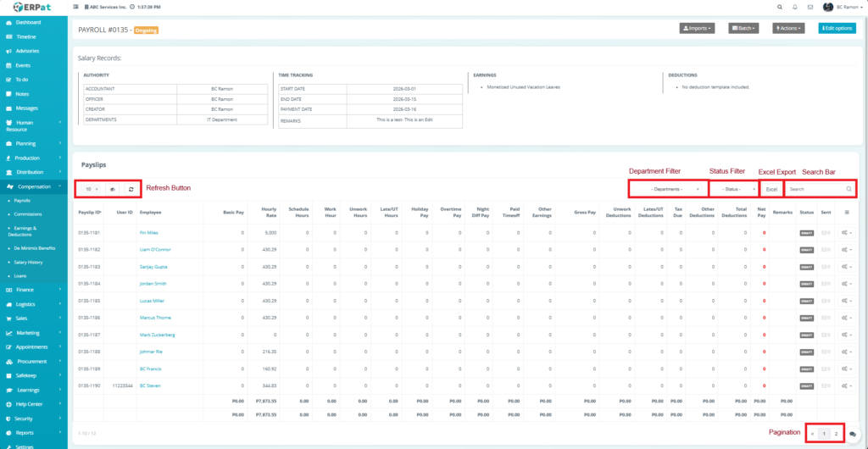Open the chat bubble icon at bottom right

(853, 433)
